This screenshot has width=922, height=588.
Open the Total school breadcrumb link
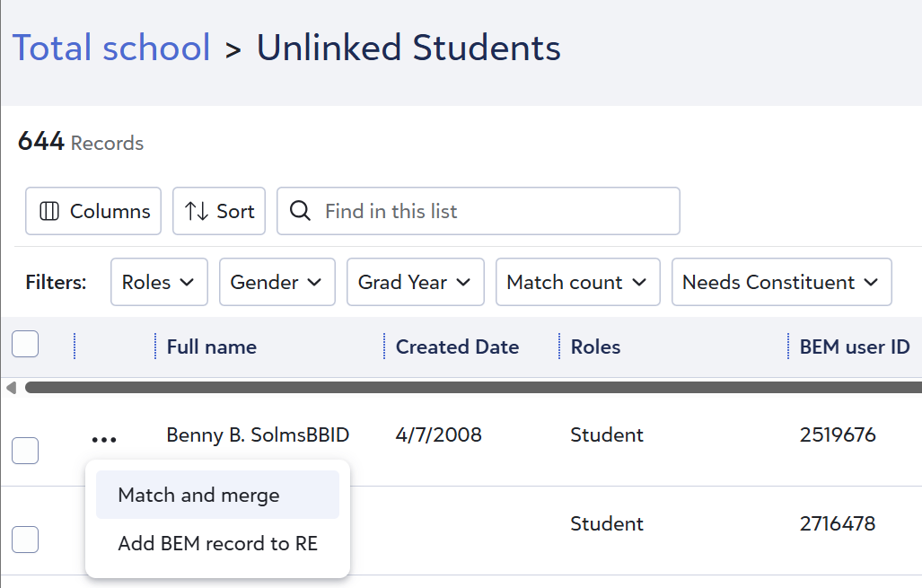point(111,48)
